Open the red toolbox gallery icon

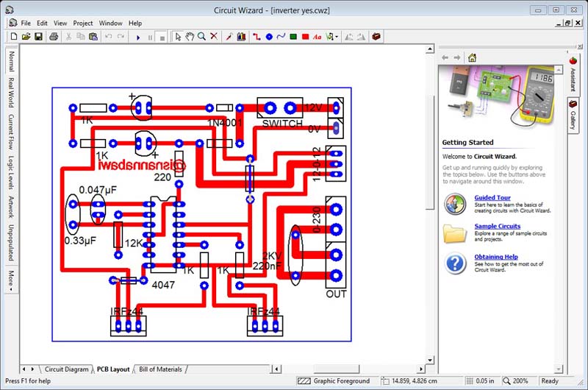376,36
